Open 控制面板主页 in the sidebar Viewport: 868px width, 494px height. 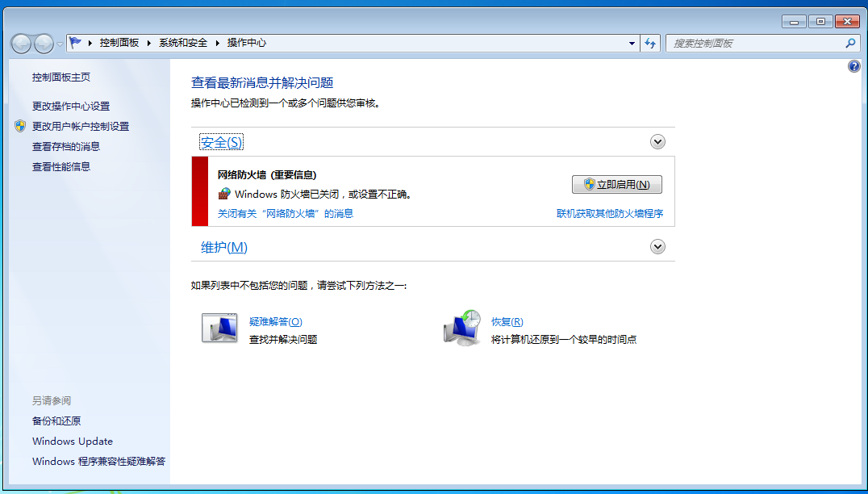[x=61, y=77]
